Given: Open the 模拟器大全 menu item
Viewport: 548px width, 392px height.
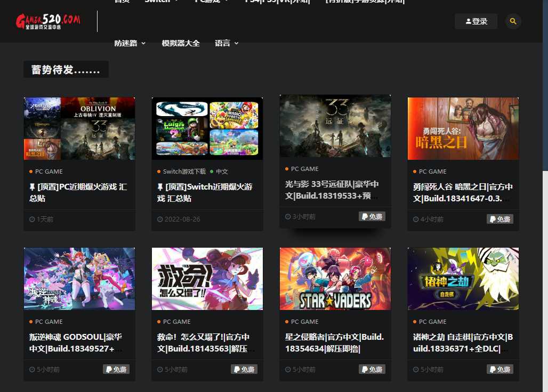Looking at the screenshot, I should point(181,43).
